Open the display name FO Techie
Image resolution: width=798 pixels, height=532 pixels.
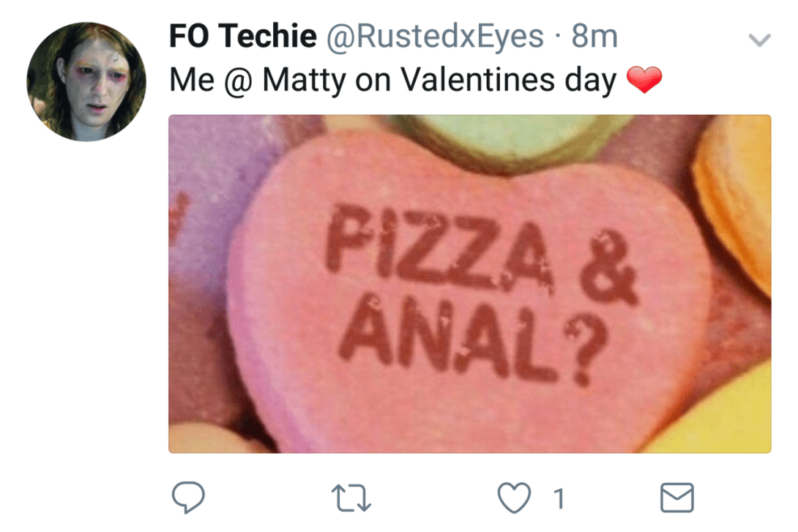242,37
